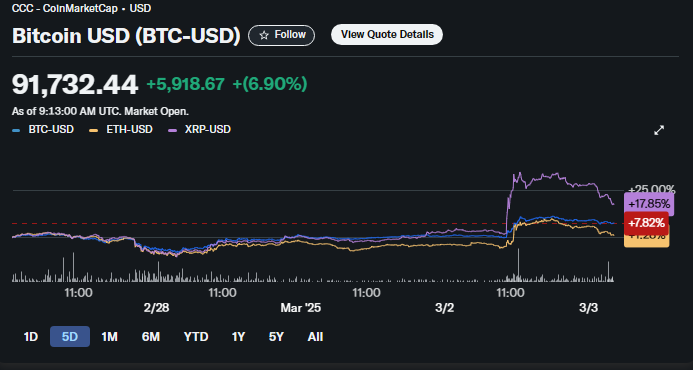Click the +25.00% gridline label
Screen dimensions: 693x370
point(652,189)
